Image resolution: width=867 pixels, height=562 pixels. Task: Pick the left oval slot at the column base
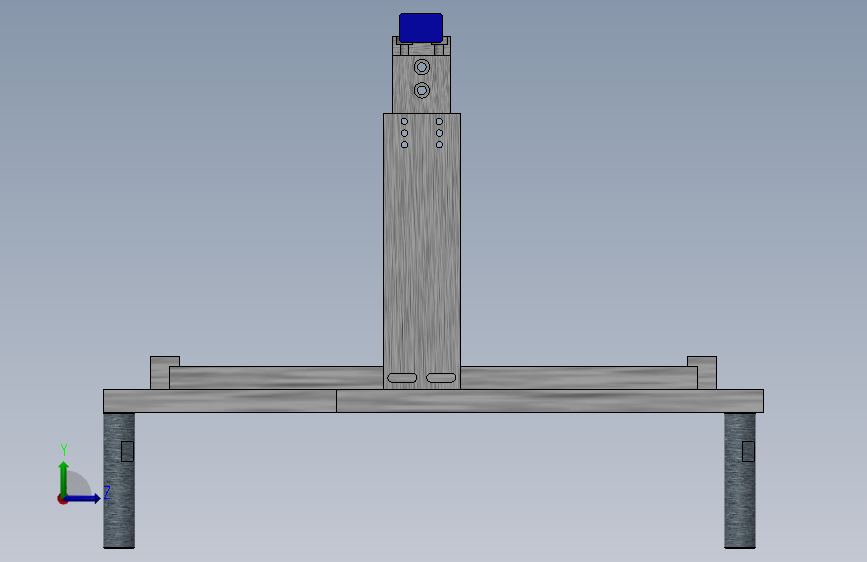point(402,378)
